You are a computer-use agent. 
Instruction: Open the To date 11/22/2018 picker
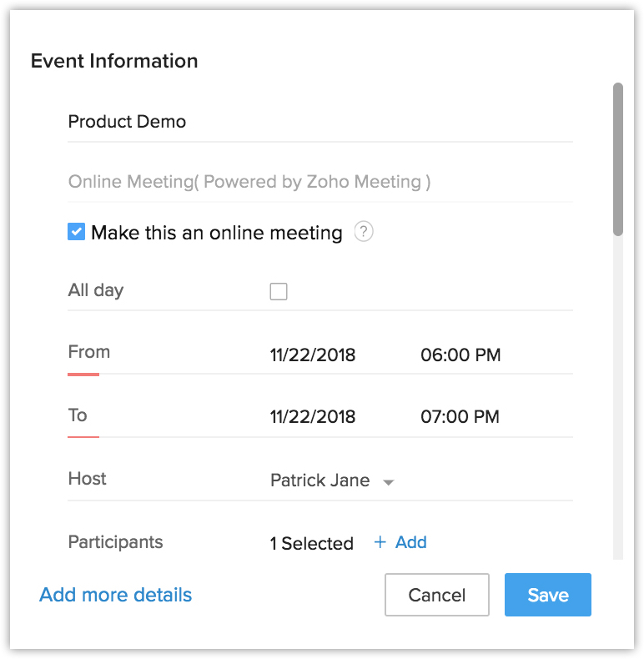[313, 417]
